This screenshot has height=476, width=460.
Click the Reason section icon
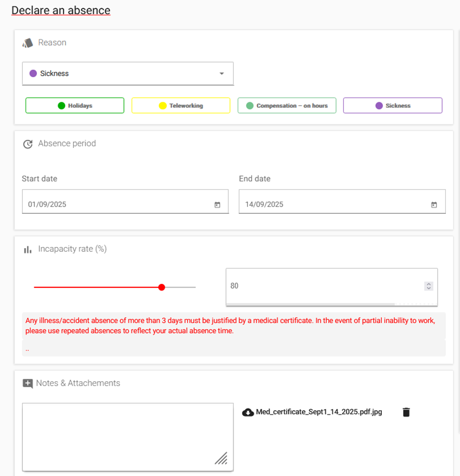click(28, 43)
